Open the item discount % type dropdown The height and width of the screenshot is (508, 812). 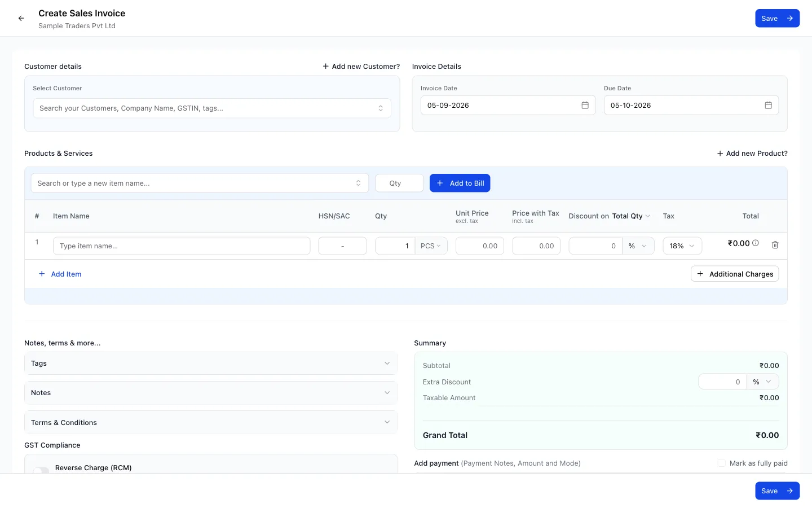638,246
